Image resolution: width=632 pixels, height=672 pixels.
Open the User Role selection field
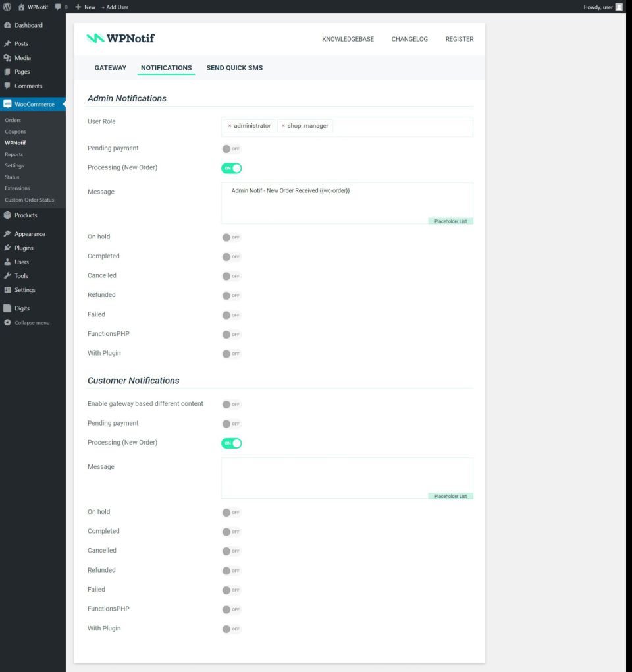pos(402,126)
